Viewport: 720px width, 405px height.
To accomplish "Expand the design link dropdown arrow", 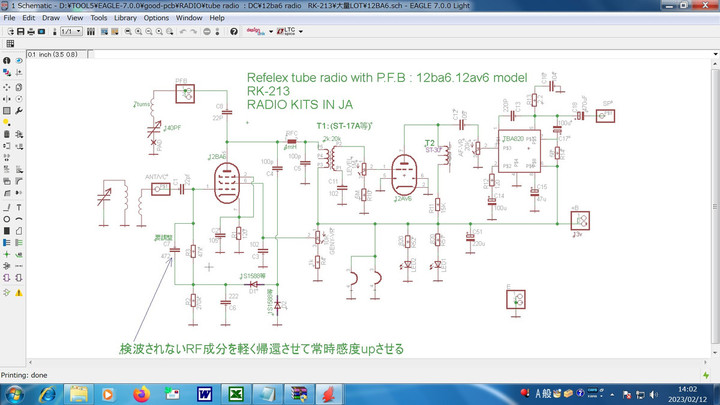I will (x=270, y=31).
